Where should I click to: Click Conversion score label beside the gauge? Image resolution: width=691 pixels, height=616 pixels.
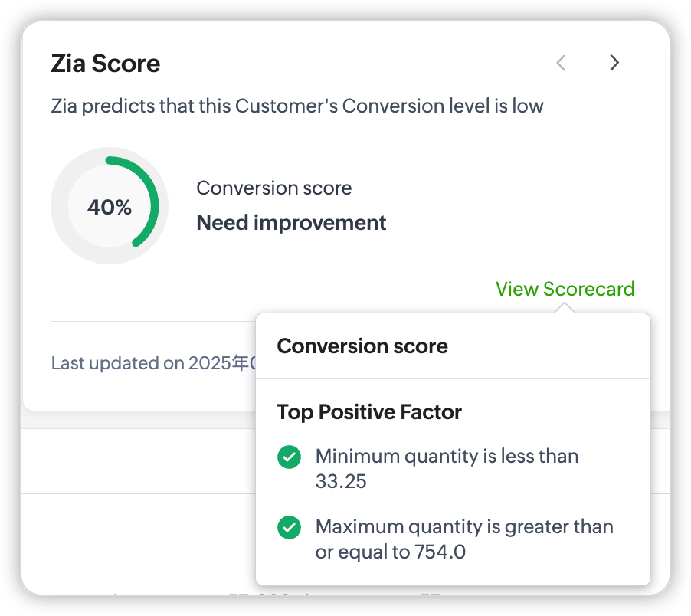coord(274,188)
